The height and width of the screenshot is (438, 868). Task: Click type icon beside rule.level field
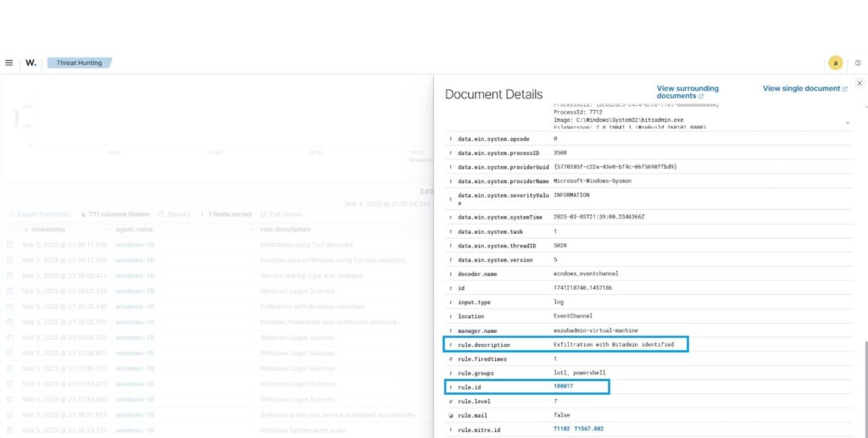(450, 402)
